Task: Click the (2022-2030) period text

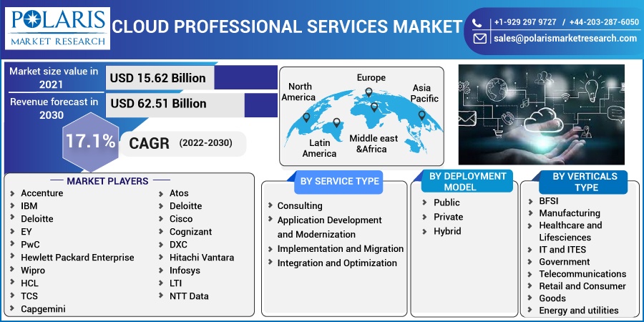Action: [206, 143]
